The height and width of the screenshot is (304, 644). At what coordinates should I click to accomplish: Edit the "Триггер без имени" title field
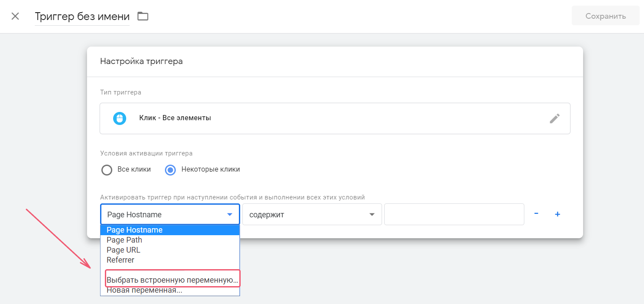pos(82,17)
